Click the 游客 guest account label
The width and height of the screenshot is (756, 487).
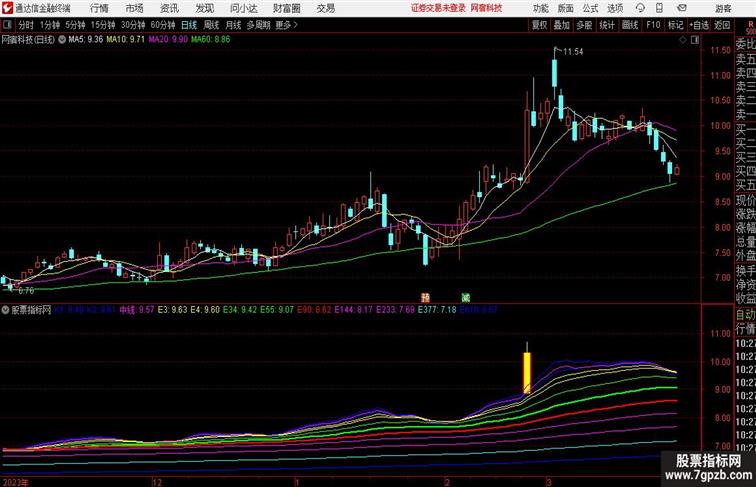(x=723, y=8)
